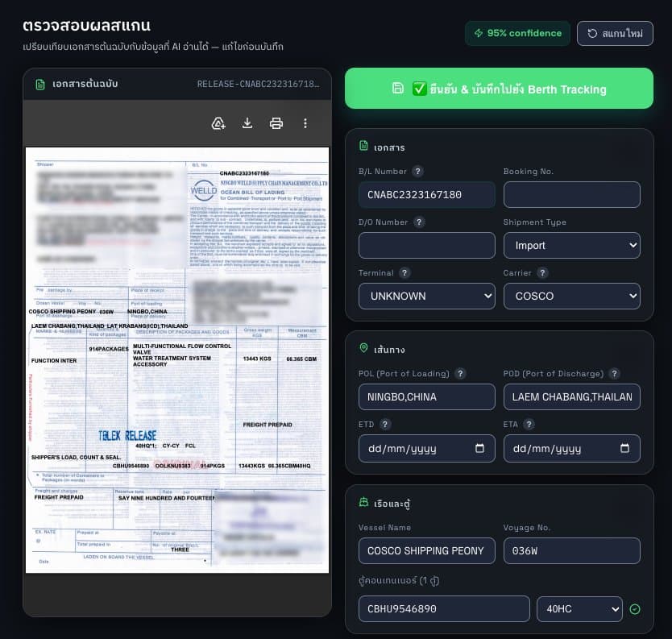This screenshot has width=672, height=639.
Task: Click the help icon beside ETD
Action: [x=385, y=425]
